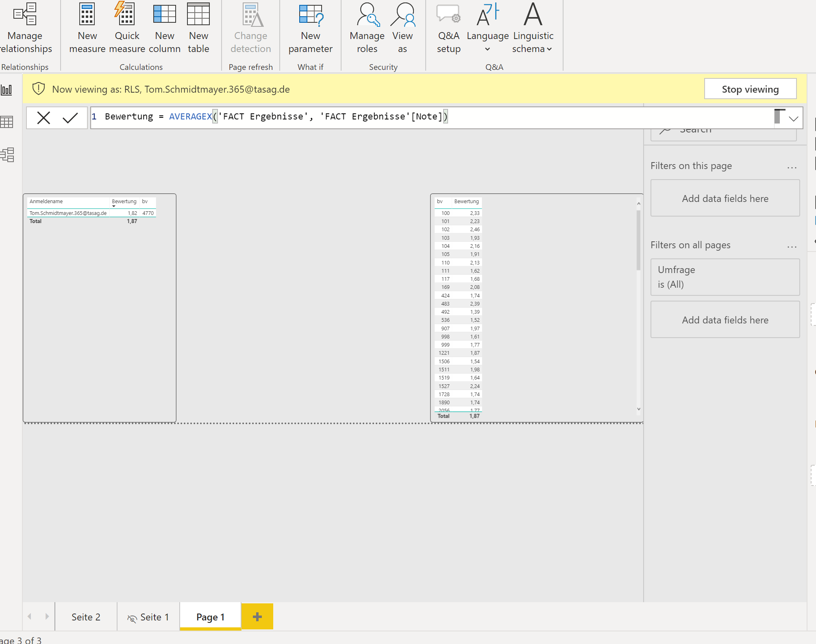The width and height of the screenshot is (816, 644).
Task: Select the Page 1 tab
Action: tap(210, 617)
